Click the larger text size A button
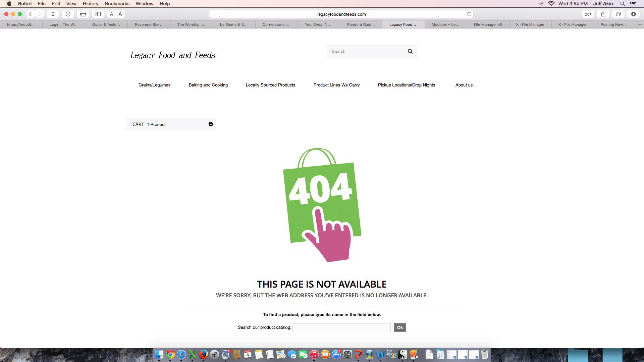Viewport: 644px width, 362px height. point(120,14)
